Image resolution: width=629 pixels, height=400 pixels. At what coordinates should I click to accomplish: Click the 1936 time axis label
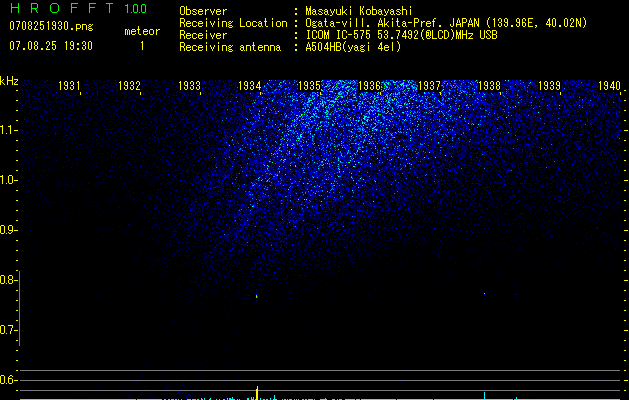coord(369,85)
